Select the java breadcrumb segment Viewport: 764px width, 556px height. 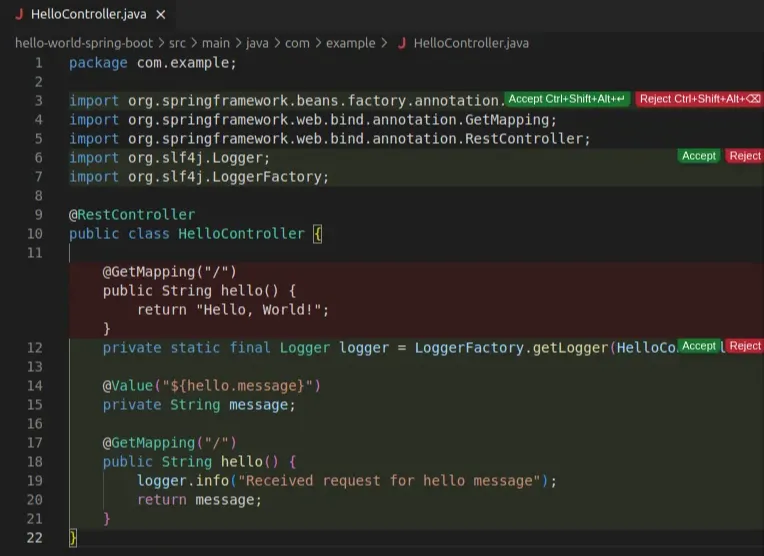[x=256, y=43]
